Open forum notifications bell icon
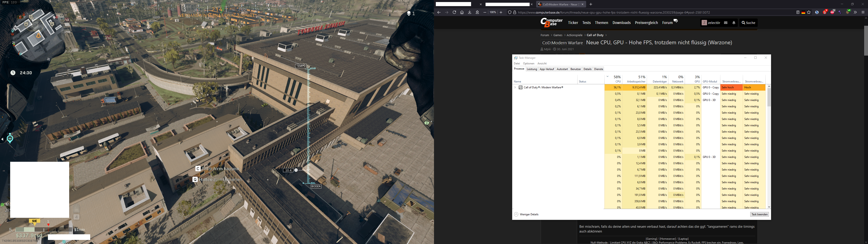The width and height of the screenshot is (868, 244). (734, 23)
